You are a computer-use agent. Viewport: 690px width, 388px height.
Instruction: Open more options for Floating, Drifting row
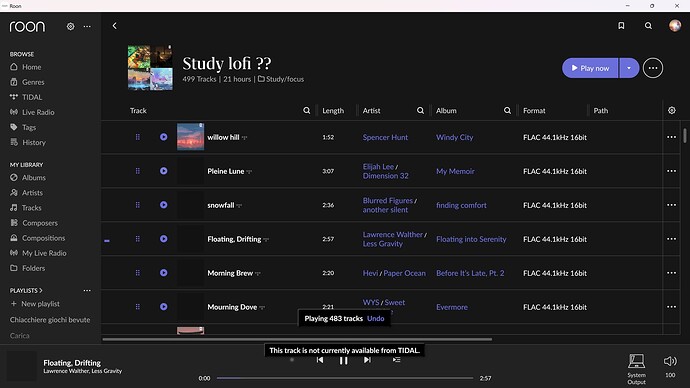671,239
